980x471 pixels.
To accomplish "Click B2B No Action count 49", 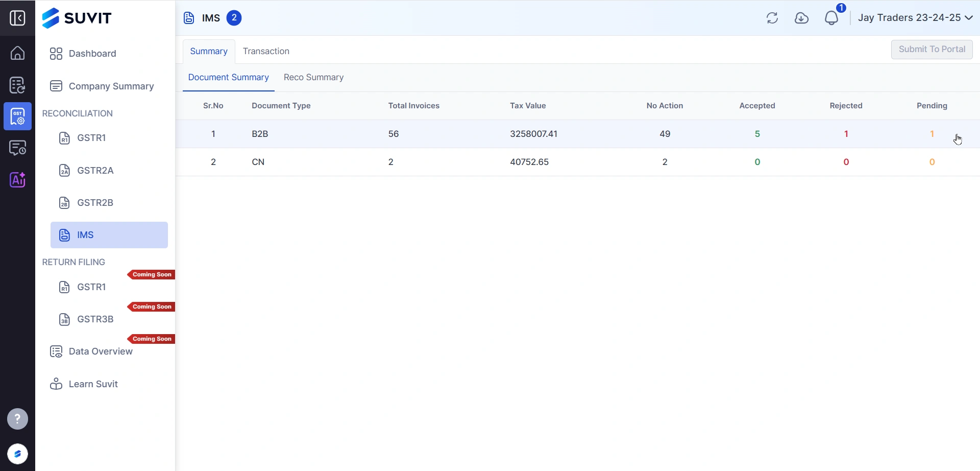I will 665,134.
